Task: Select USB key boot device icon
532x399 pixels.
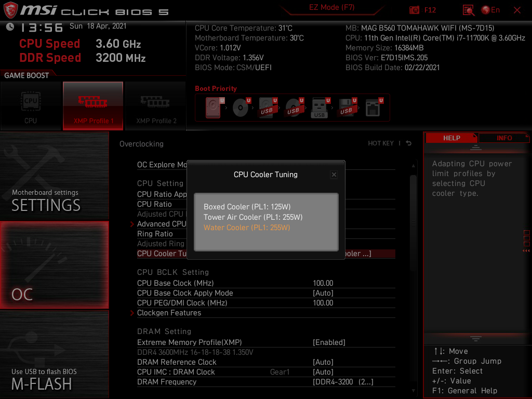Action: point(320,108)
